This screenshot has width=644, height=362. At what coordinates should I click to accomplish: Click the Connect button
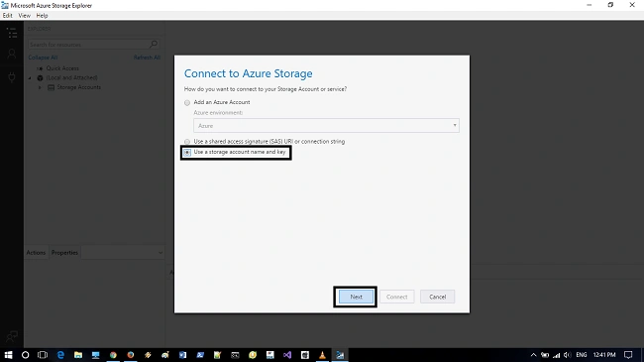coord(396,297)
